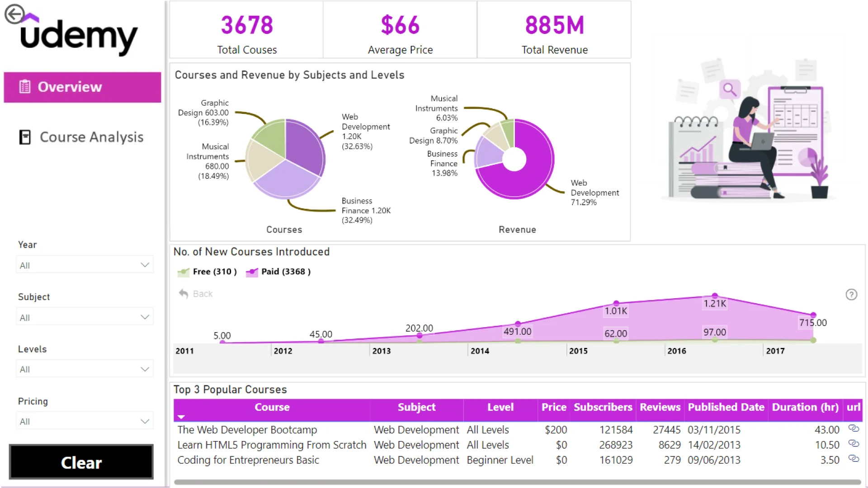Open url link icon for Coding for Entrepreneurs Basic

pyautogui.click(x=854, y=459)
